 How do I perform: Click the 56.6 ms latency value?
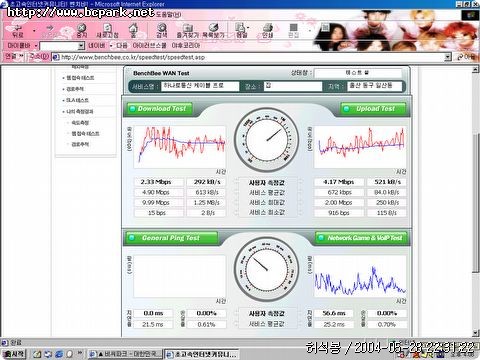[x=334, y=313]
